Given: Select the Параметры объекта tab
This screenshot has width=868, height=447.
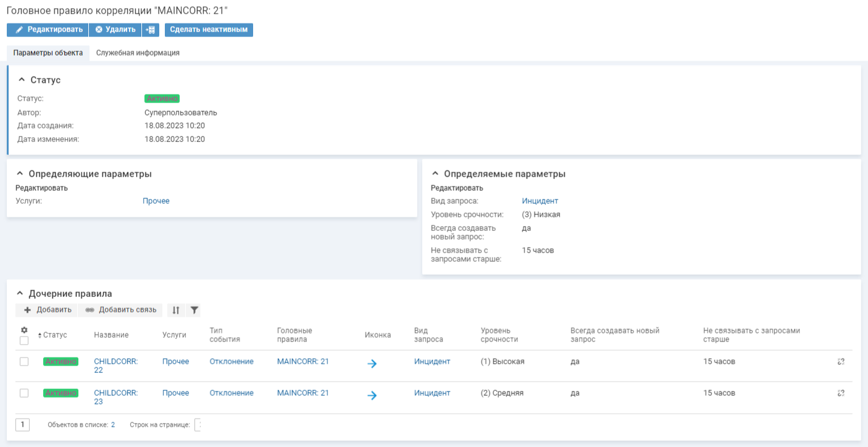Looking at the screenshot, I should point(48,53).
